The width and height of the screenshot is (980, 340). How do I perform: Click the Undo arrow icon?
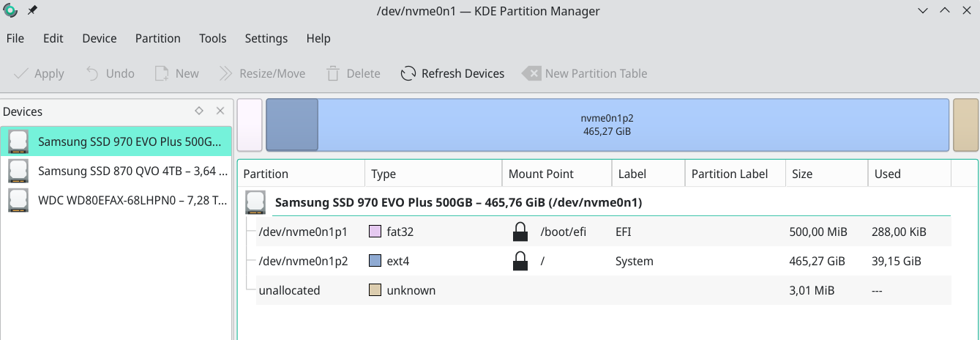click(x=93, y=73)
